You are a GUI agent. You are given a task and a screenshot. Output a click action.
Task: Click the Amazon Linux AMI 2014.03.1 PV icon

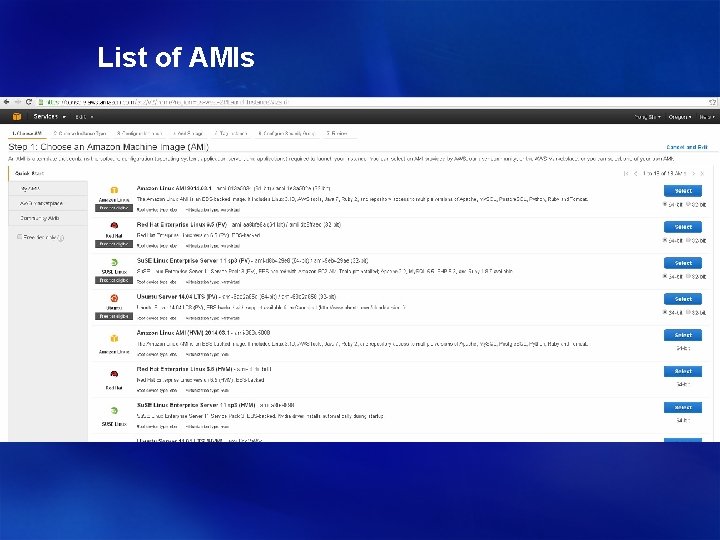(114, 190)
